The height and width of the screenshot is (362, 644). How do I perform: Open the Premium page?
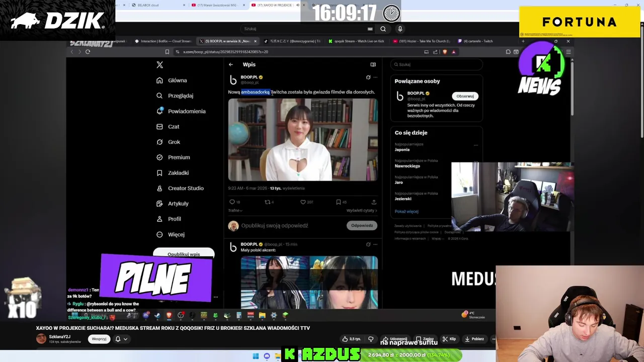173,157
